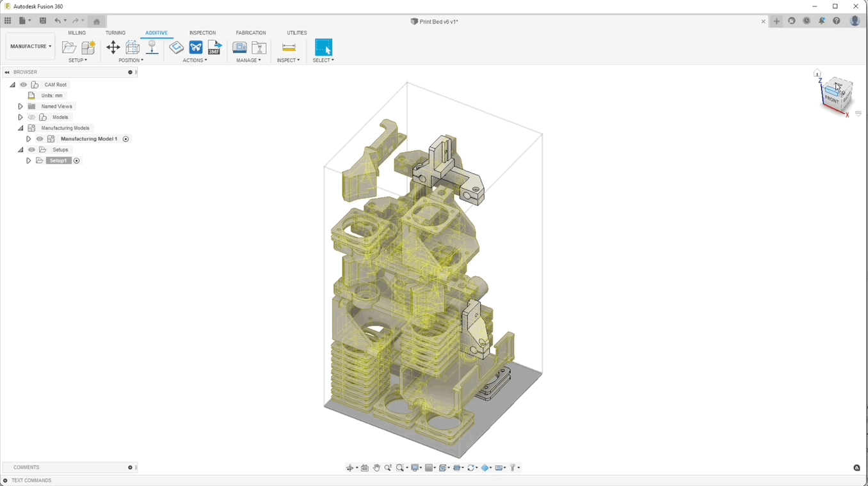Viewport: 868px width, 486px height.
Task: Show the hidden Models node
Action: [x=31, y=118]
